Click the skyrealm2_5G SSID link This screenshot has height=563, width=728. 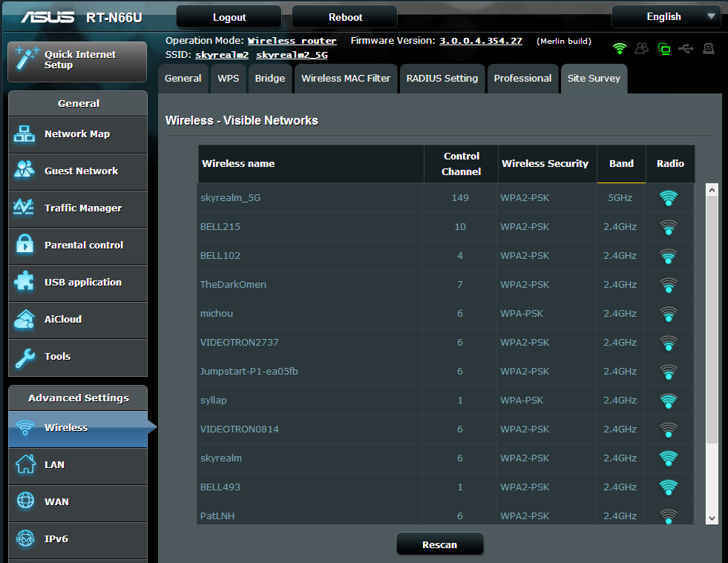[292, 55]
